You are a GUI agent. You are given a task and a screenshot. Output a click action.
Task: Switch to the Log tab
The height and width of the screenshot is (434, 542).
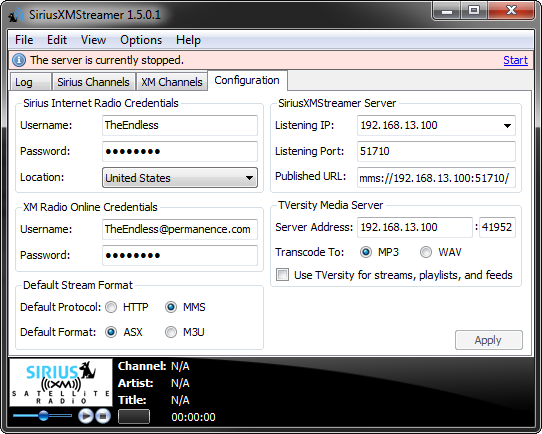[x=30, y=82]
